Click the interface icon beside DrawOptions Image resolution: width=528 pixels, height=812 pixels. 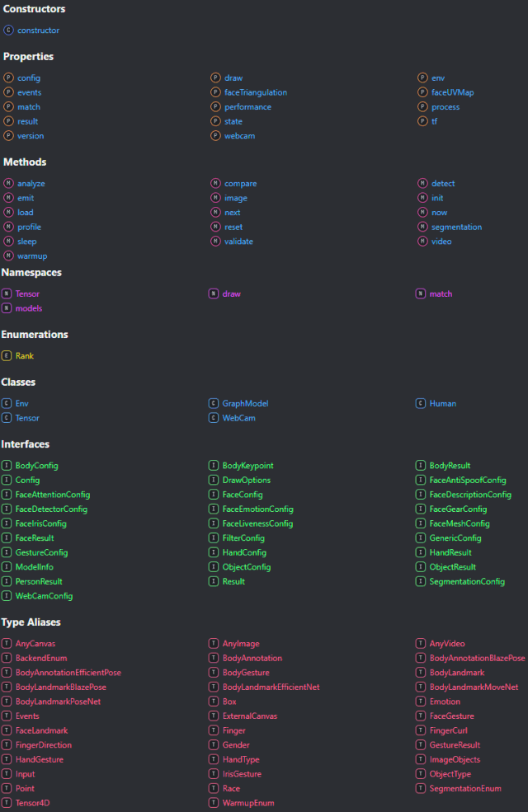click(214, 480)
